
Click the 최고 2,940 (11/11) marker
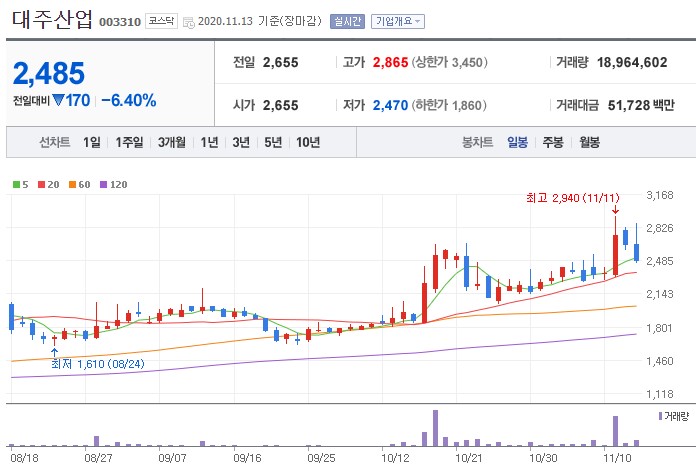tap(573, 198)
